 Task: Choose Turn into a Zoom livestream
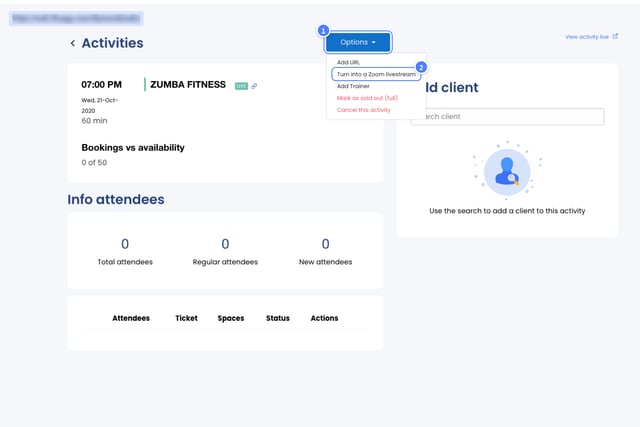tap(376, 74)
